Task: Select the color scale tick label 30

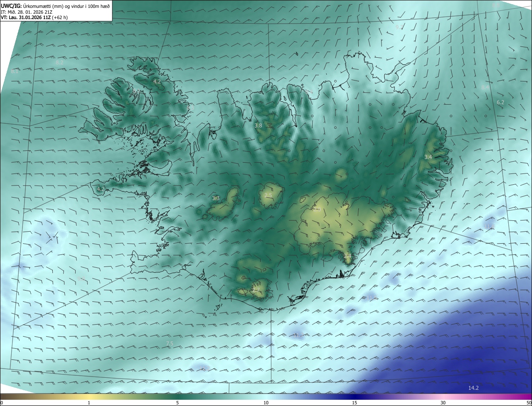Action: pos(443,403)
